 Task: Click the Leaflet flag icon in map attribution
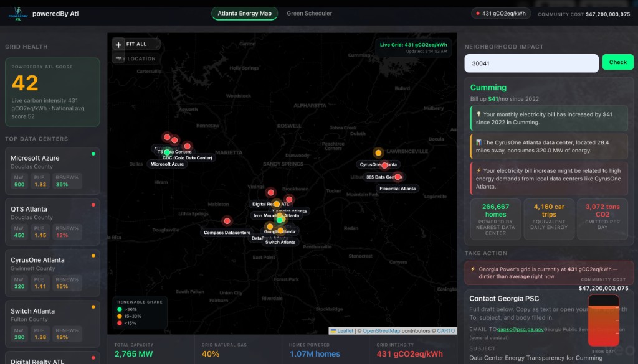pyautogui.click(x=333, y=330)
